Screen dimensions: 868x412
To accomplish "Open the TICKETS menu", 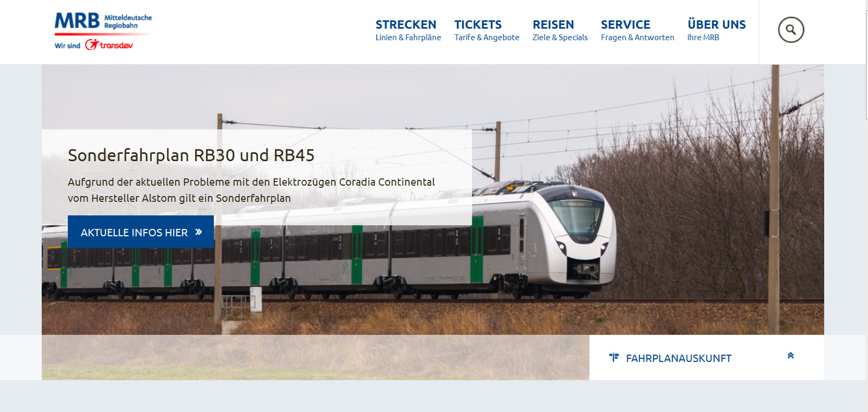I will click(x=478, y=25).
